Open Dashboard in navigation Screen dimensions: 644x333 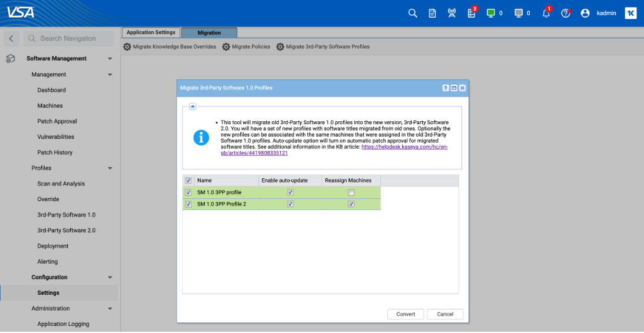51,90
